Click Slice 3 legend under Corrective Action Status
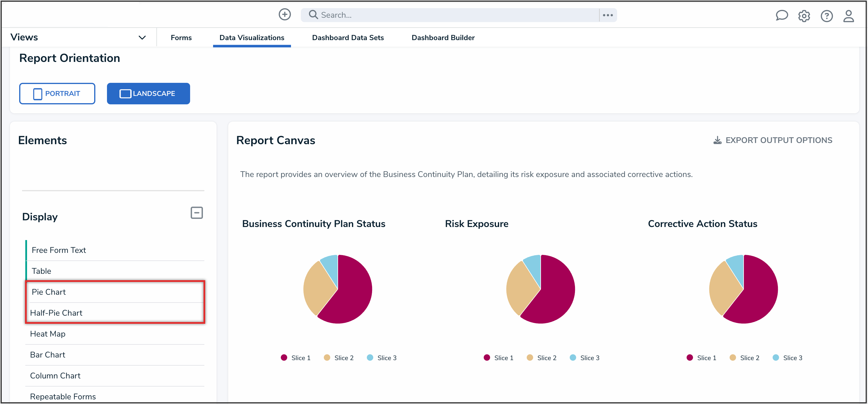The height and width of the screenshot is (404, 868). (793, 357)
